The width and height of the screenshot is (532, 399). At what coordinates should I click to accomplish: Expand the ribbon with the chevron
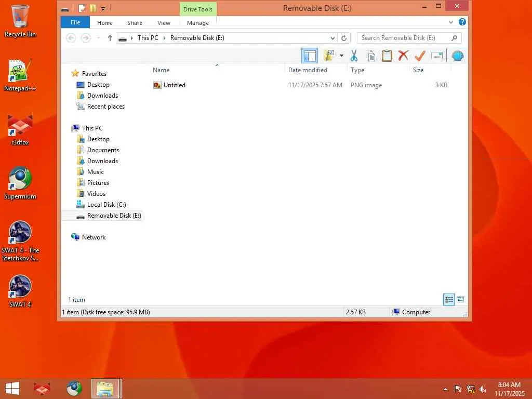(451, 22)
